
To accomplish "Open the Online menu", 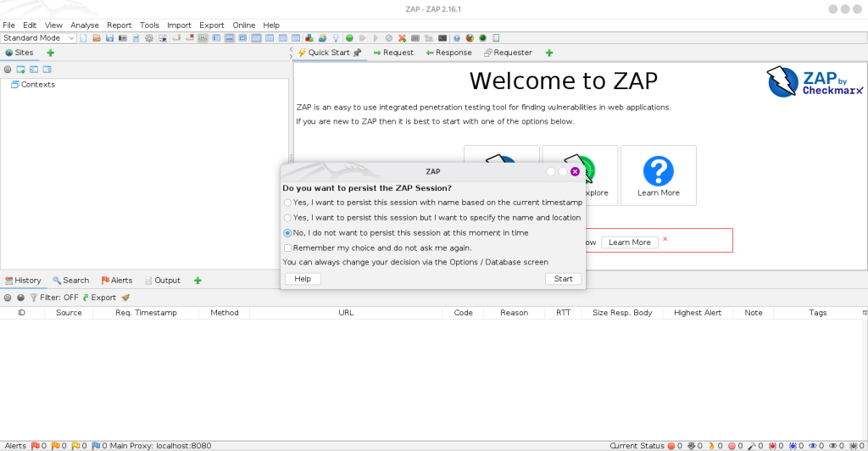I will [243, 25].
